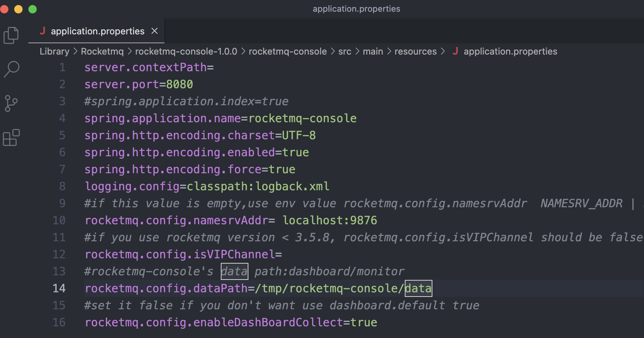The width and height of the screenshot is (644, 338).
Task: Click rocketmq.config.isVIPChannel= on line 12
Action: [x=183, y=254]
